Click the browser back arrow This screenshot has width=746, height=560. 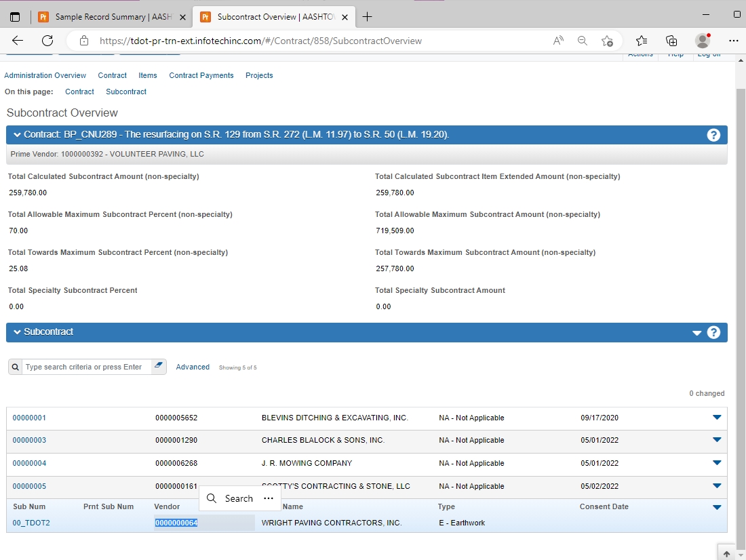click(x=18, y=41)
